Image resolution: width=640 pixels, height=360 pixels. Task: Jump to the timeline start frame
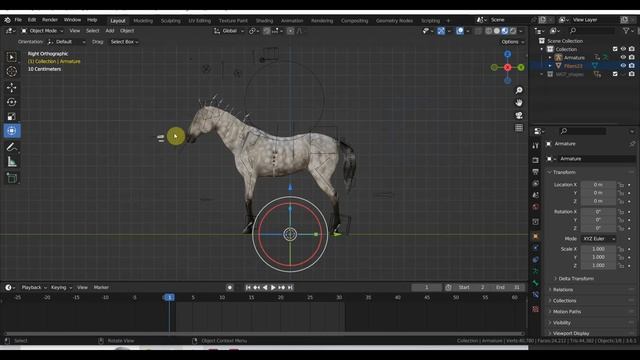point(248,287)
